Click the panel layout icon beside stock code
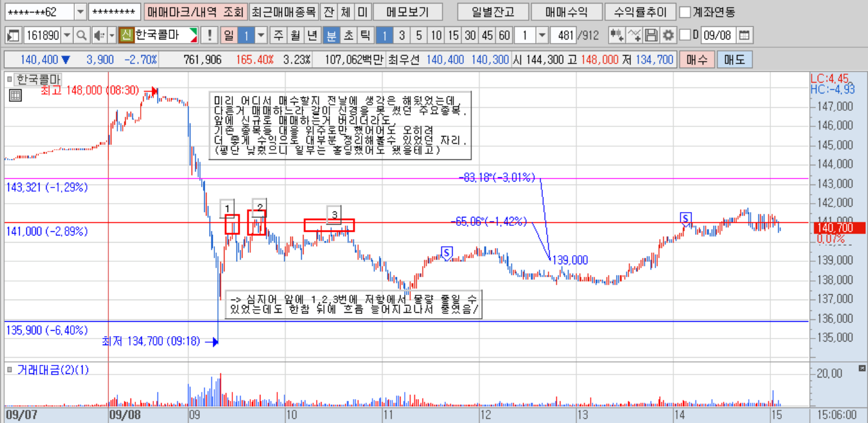Viewport: 868px width, 423px height. (x=13, y=35)
